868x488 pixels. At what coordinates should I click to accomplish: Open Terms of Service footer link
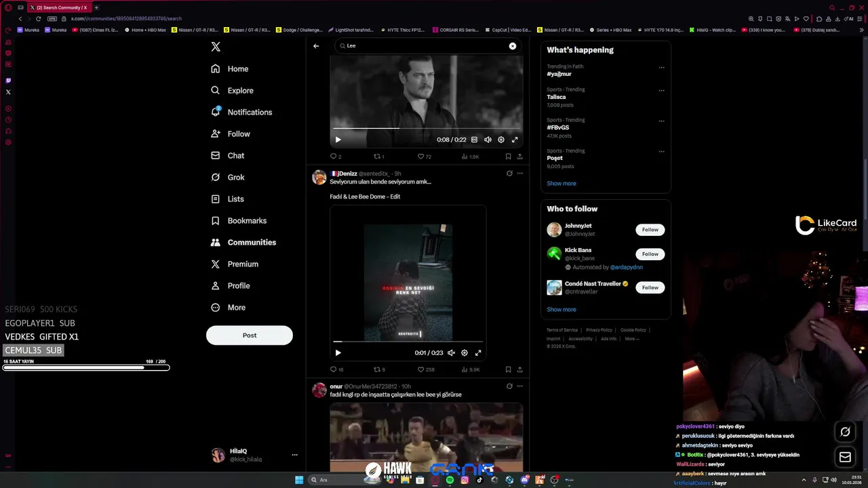[x=562, y=330]
